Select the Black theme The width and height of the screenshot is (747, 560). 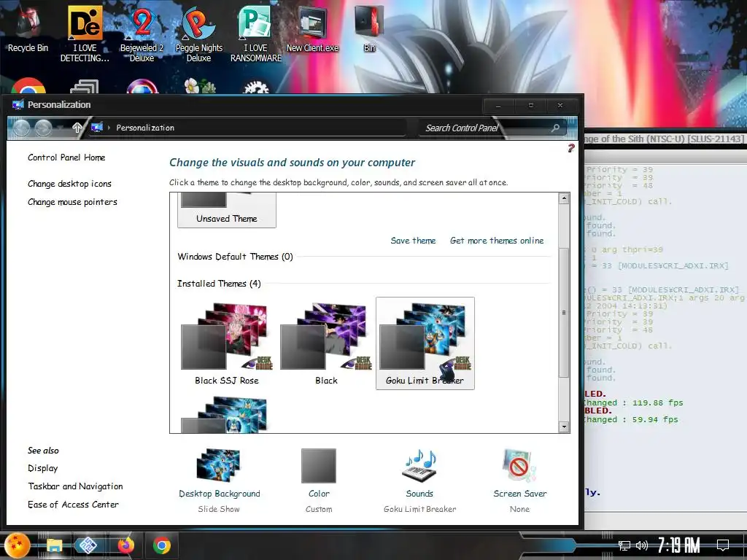[x=326, y=344]
